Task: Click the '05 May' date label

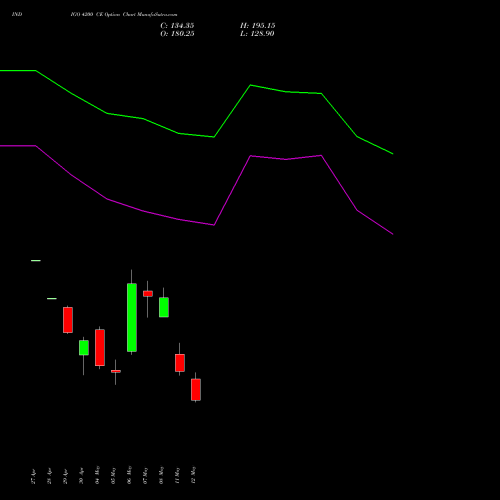Action: tap(113, 475)
